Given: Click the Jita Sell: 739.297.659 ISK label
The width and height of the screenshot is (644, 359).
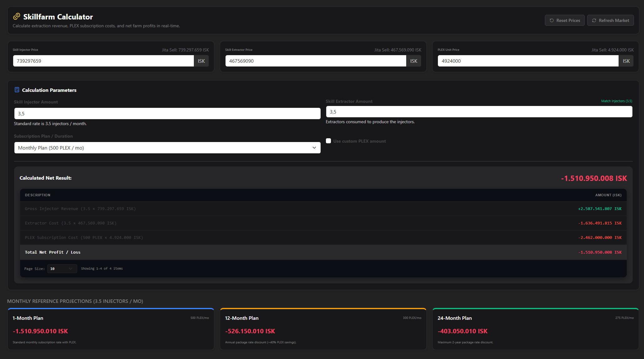Looking at the screenshot, I should (185, 50).
